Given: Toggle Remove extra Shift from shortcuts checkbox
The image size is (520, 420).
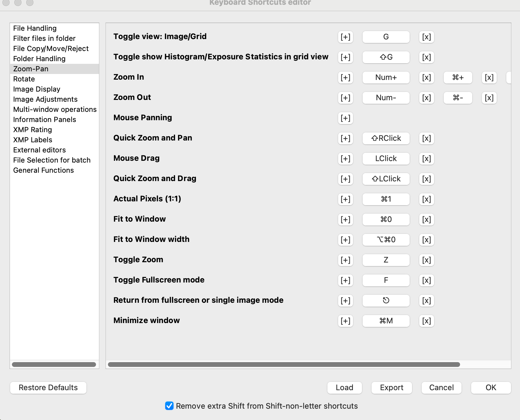Looking at the screenshot, I should pyautogui.click(x=169, y=406).
